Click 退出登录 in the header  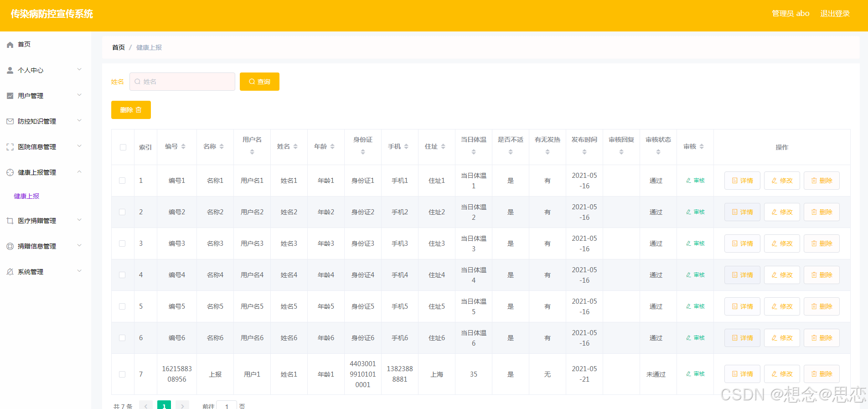pos(835,14)
